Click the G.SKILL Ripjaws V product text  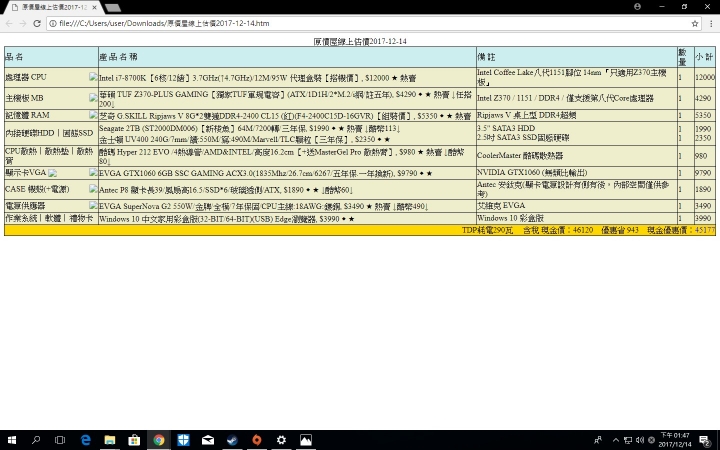[285, 116]
